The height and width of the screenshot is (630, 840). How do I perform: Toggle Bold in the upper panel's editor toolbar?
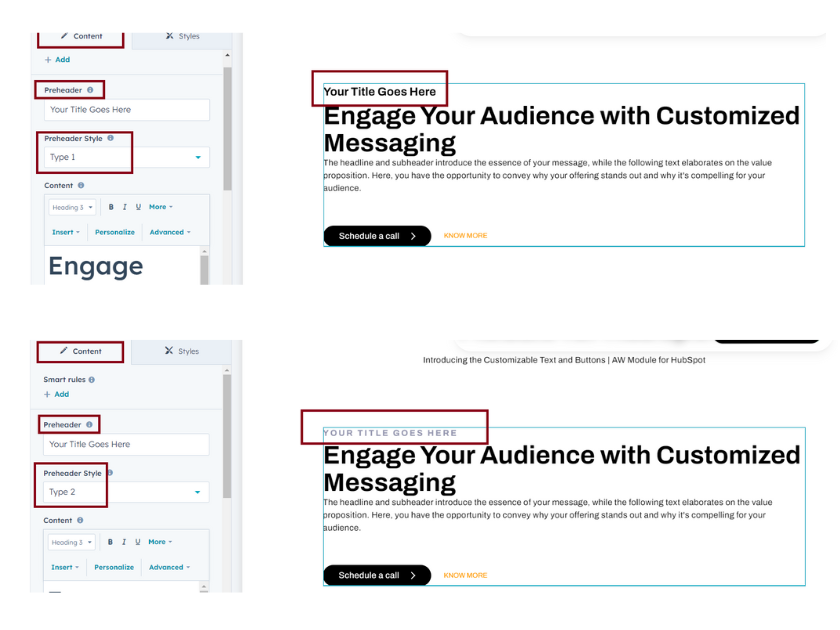pyautogui.click(x=111, y=207)
